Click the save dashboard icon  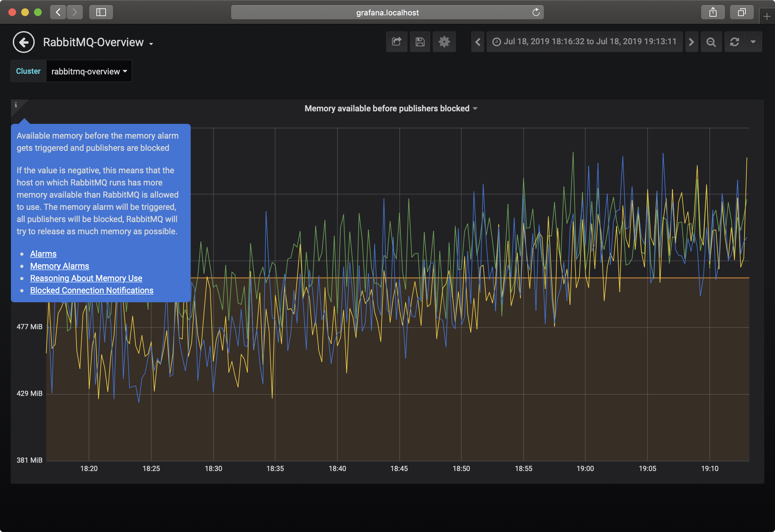tap(420, 42)
